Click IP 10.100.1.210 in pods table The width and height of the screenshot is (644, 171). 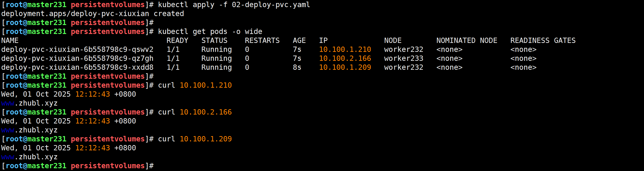(345, 50)
